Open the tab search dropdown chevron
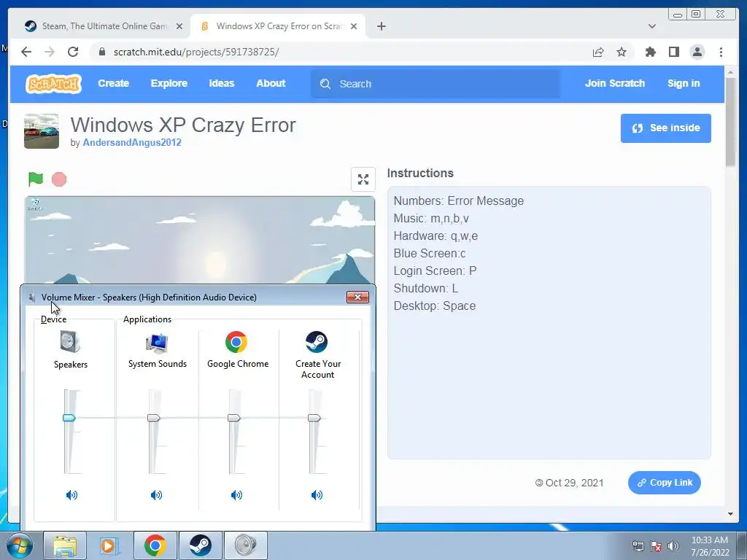 (651, 26)
